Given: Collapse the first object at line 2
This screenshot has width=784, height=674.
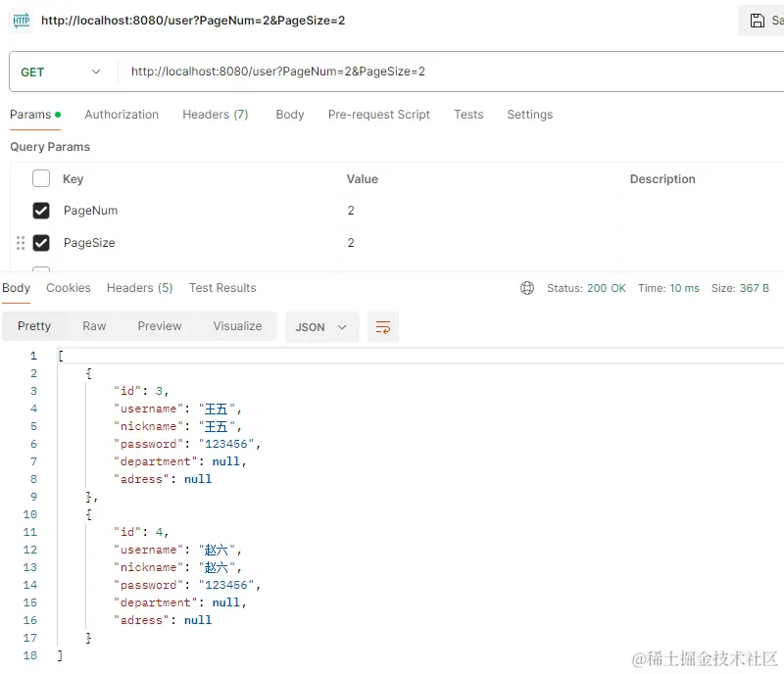Looking at the screenshot, I should click(88, 373).
